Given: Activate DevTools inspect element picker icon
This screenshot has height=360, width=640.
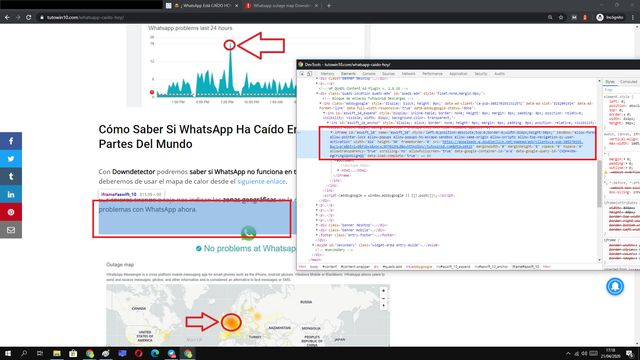Looking at the screenshot, I should pyautogui.click(x=302, y=74).
